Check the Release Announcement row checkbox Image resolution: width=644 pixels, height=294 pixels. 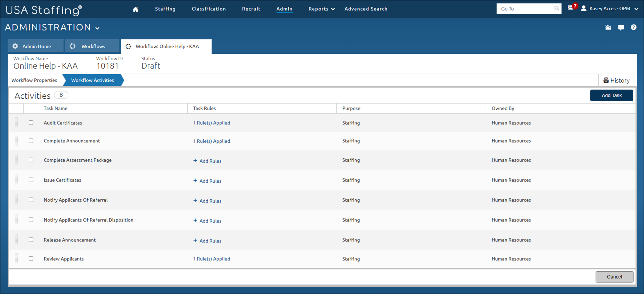coord(31,240)
